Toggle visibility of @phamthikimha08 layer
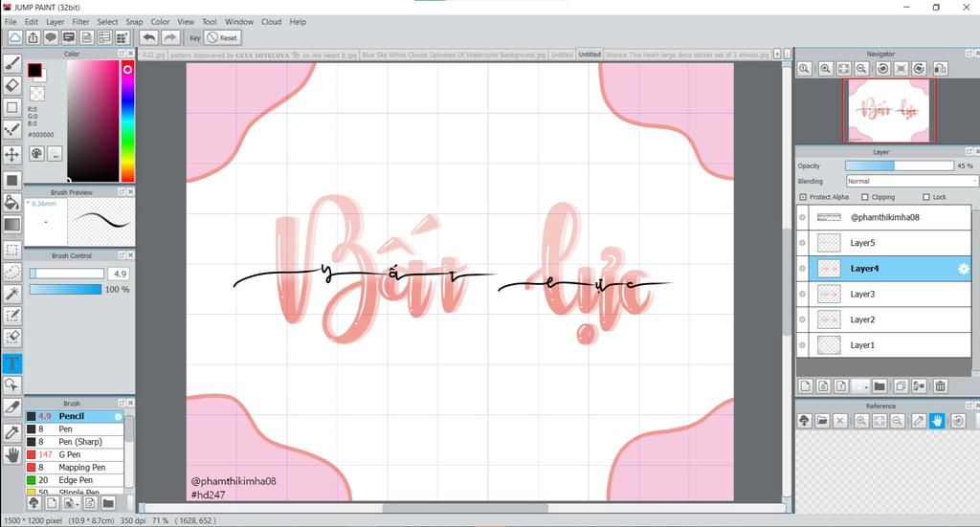This screenshot has height=527, width=980. [x=802, y=217]
